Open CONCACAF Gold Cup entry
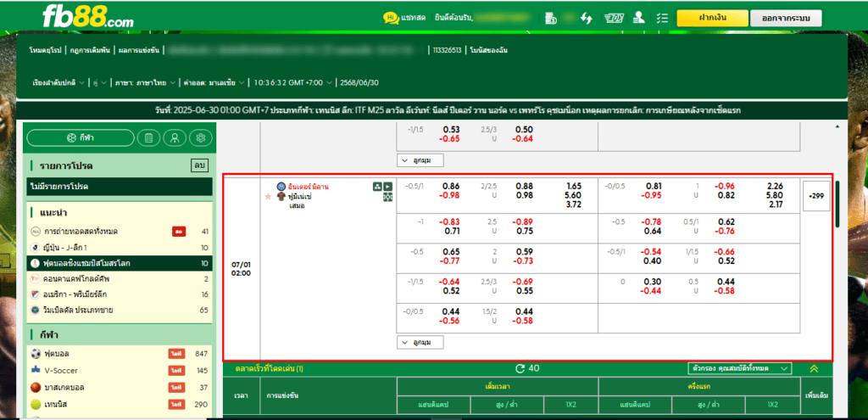Screen dimensions: 868x420 coord(120,278)
